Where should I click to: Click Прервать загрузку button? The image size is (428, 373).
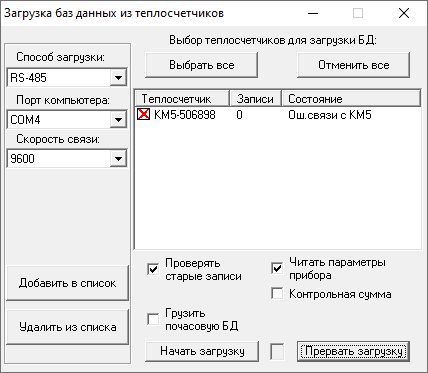353,351
